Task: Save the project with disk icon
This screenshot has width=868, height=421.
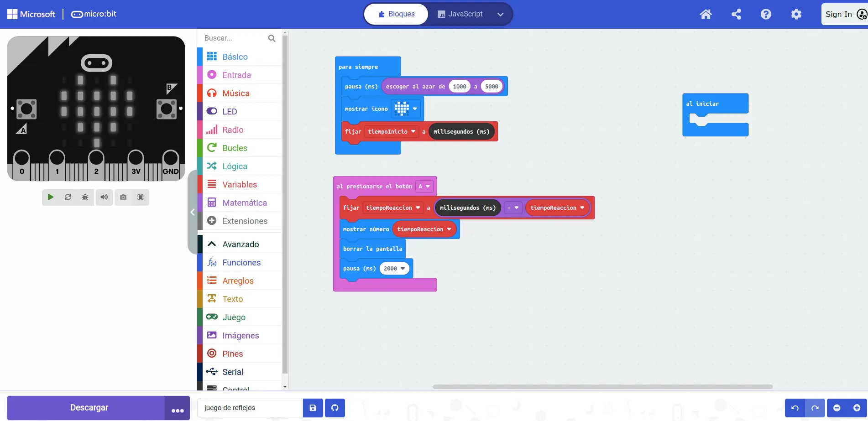Action: tap(313, 408)
